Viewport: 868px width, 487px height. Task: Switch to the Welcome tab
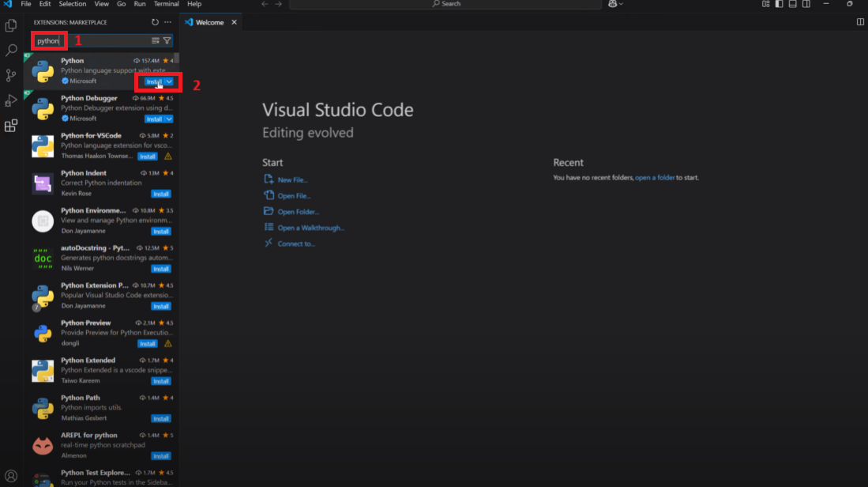click(x=210, y=22)
